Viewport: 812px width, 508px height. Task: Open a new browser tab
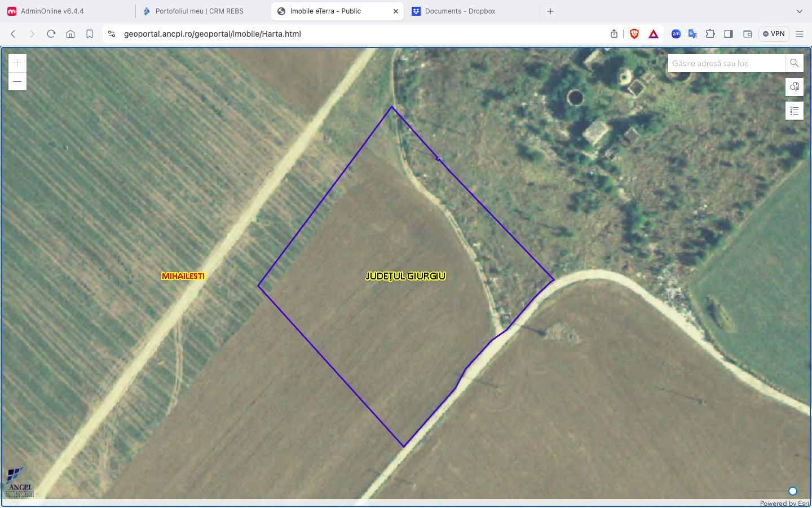[550, 11]
